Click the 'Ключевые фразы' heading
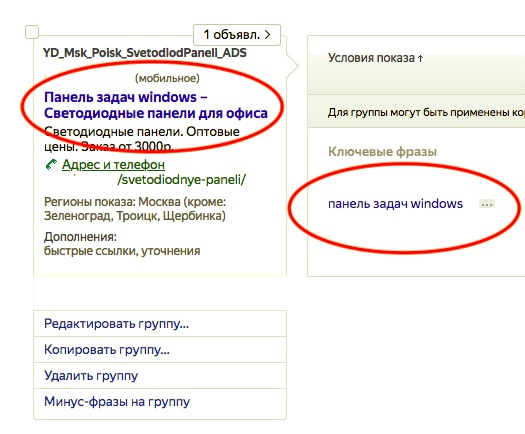The height and width of the screenshot is (434, 525). (382, 151)
